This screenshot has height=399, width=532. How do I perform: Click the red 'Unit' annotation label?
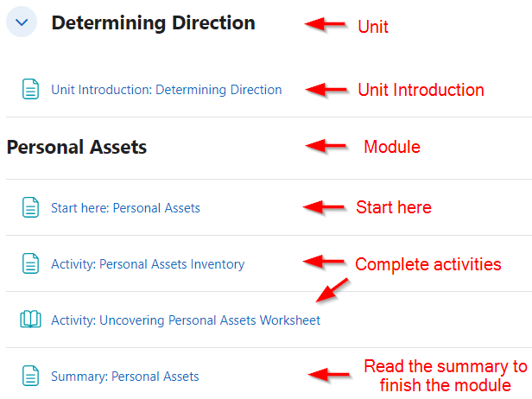373,27
